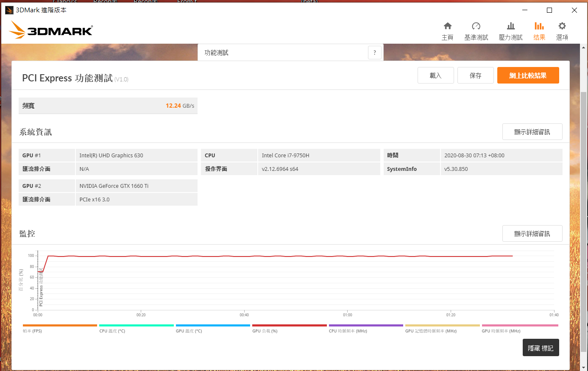Minimize the 3DMark window

coord(525,10)
